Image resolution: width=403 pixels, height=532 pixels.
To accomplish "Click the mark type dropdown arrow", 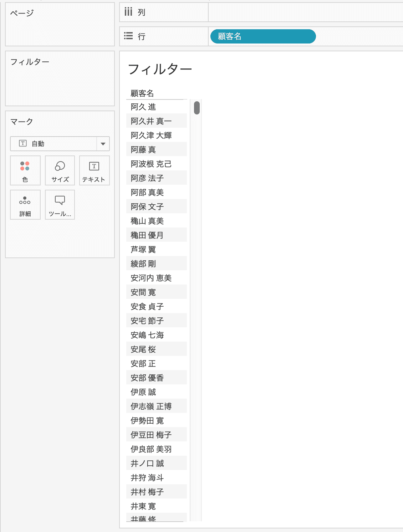I will 103,144.
